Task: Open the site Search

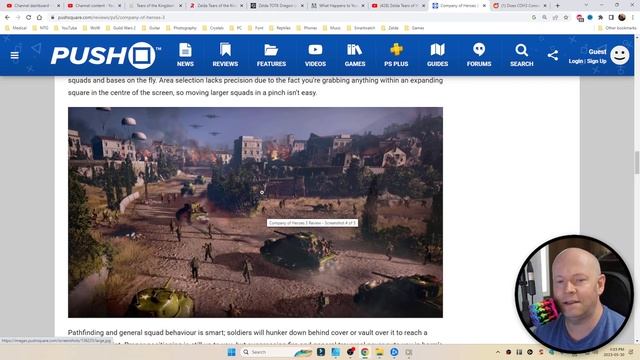Action: [522, 55]
